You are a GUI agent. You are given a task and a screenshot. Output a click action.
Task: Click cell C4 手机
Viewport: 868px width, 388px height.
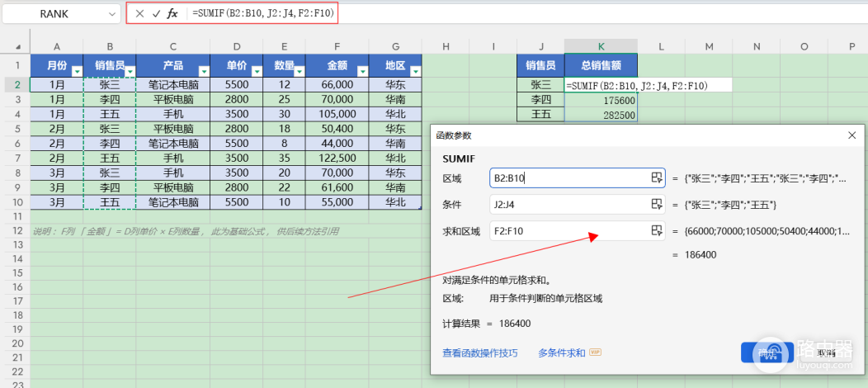pyautogui.click(x=172, y=114)
